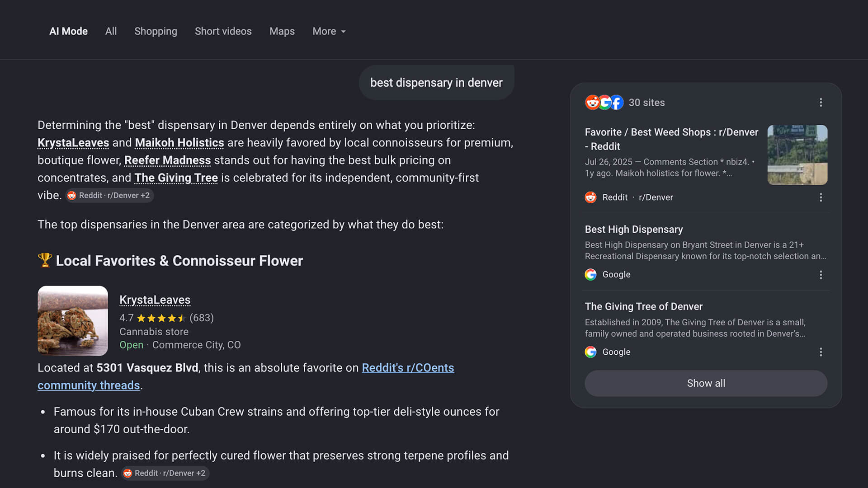Open The Giving Tree link in the intro paragraph
868x488 pixels.
click(x=176, y=178)
